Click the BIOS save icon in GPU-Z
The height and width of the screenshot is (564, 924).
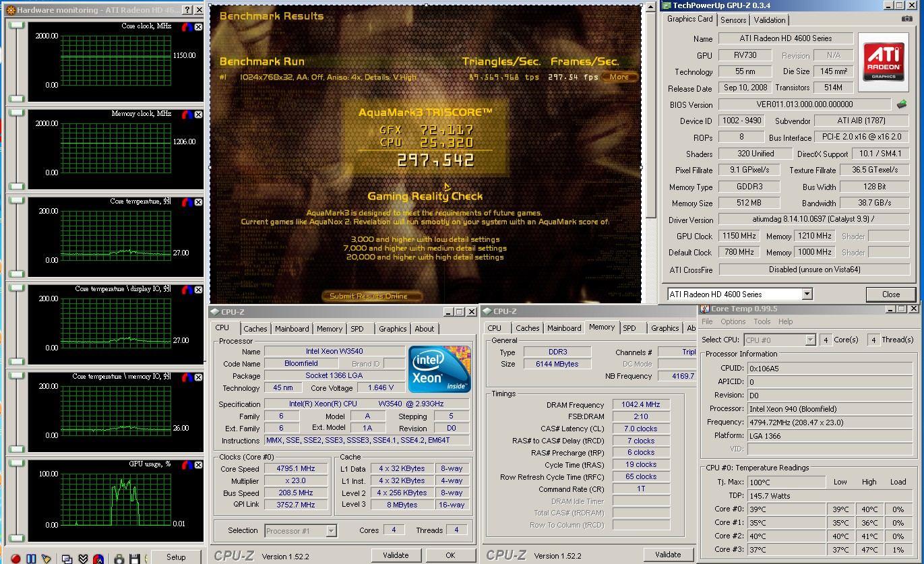coord(902,104)
